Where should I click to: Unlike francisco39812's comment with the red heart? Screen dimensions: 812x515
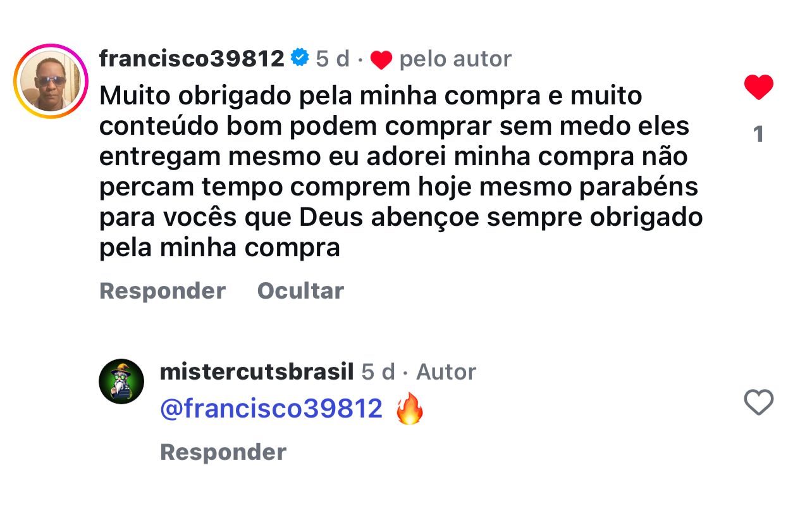click(x=758, y=87)
